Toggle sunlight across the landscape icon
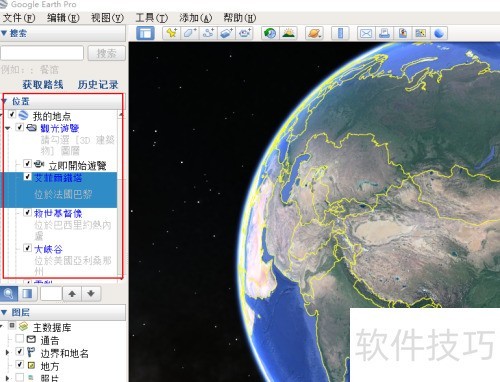The image size is (500, 382). point(289,33)
